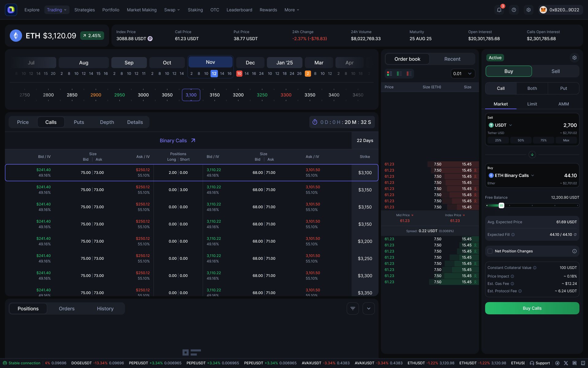Select the combined bids and asks order book layout
Screen dimensions: 588x368
(x=389, y=74)
